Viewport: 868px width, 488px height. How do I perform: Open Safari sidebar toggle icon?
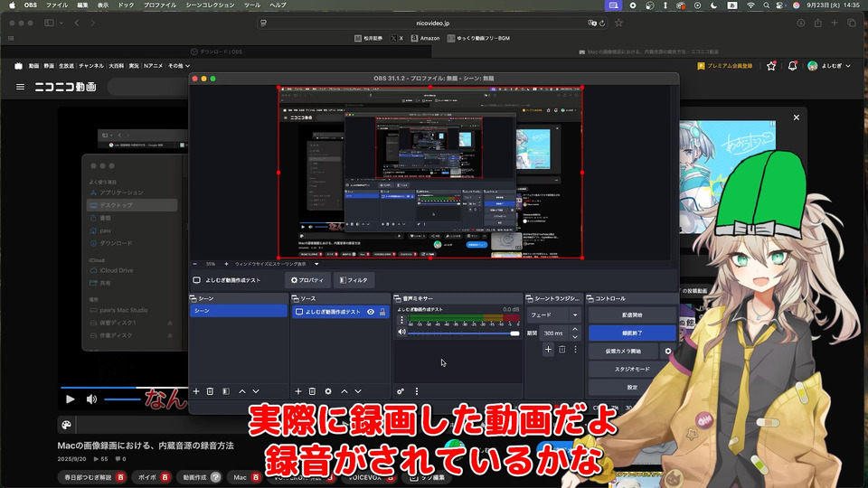tap(49, 23)
